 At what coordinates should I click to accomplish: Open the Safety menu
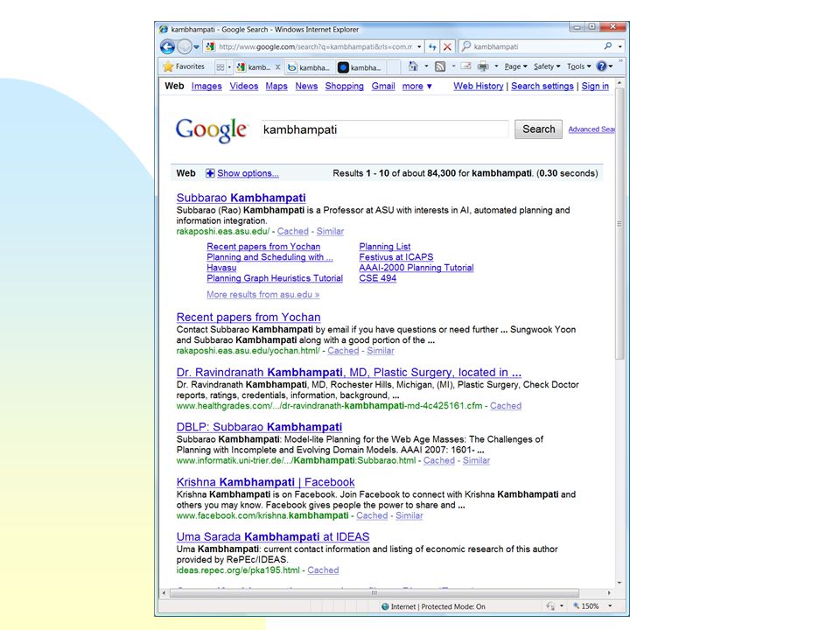point(546,66)
